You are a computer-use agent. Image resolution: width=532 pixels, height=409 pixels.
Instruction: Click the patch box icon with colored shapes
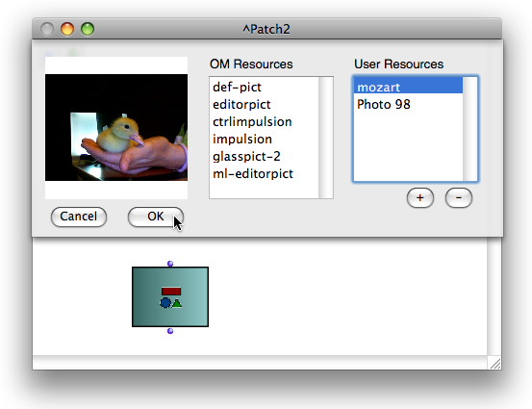click(x=170, y=297)
